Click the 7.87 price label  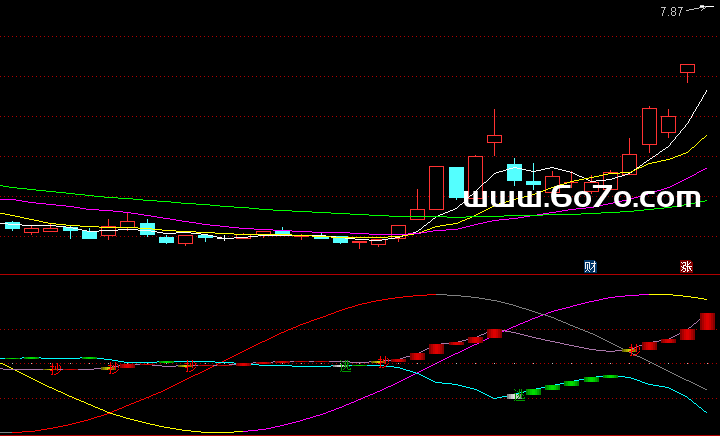(671, 11)
